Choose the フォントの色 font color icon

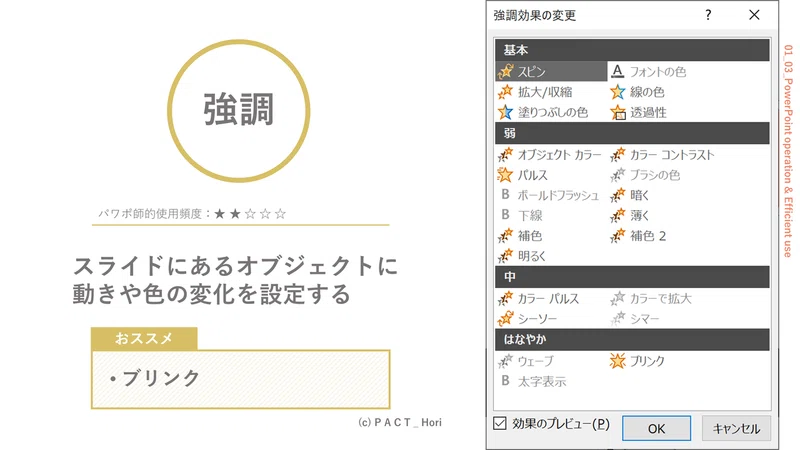(x=617, y=71)
